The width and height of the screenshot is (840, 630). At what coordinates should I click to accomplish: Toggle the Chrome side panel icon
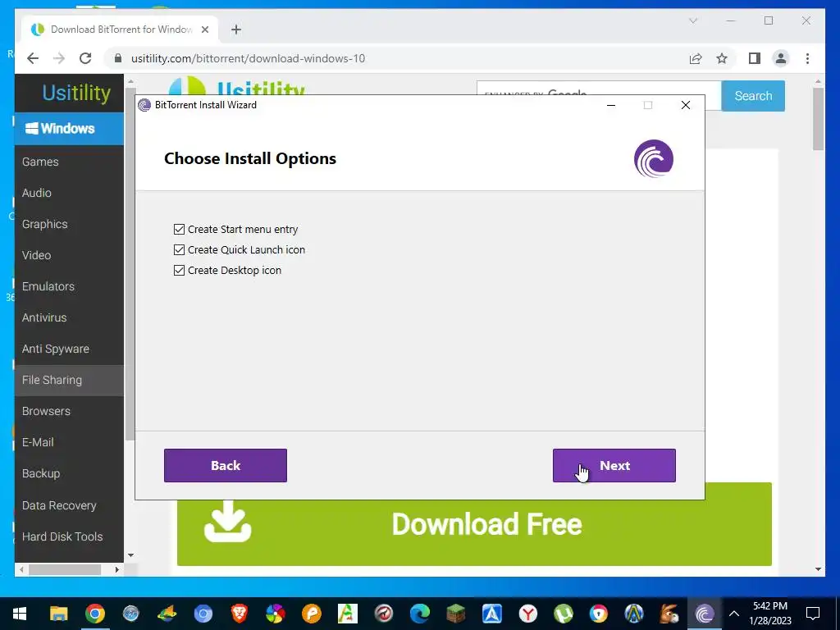click(755, 58)
